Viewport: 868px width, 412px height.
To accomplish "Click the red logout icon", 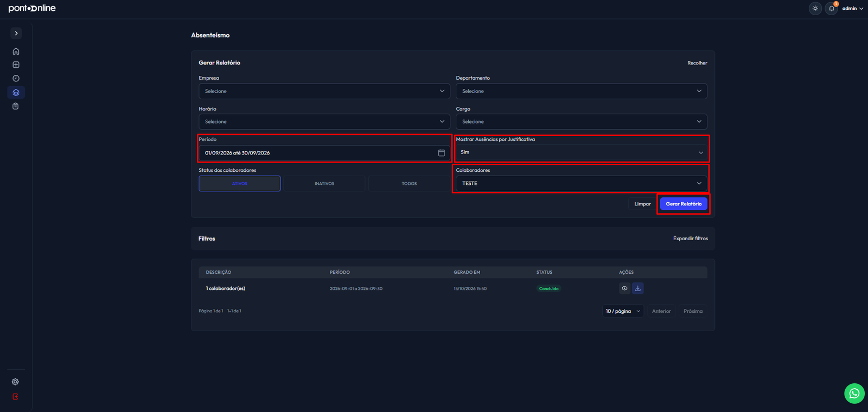I will pos(15,396).
